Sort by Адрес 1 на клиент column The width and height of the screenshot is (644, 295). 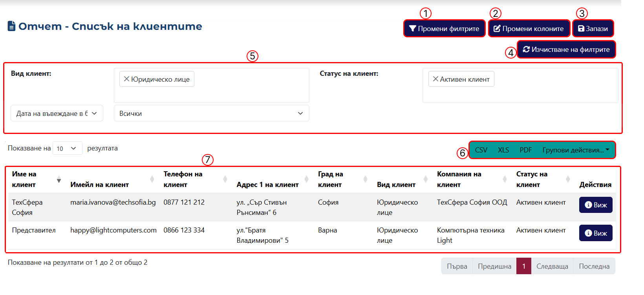(x=273, y=179)
